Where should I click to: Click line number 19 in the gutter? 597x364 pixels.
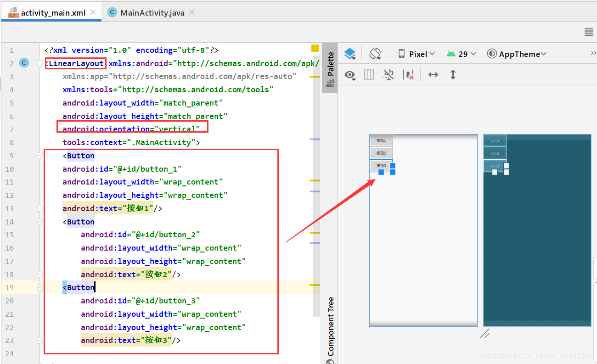pyautogui.click(x=10, y=288)
